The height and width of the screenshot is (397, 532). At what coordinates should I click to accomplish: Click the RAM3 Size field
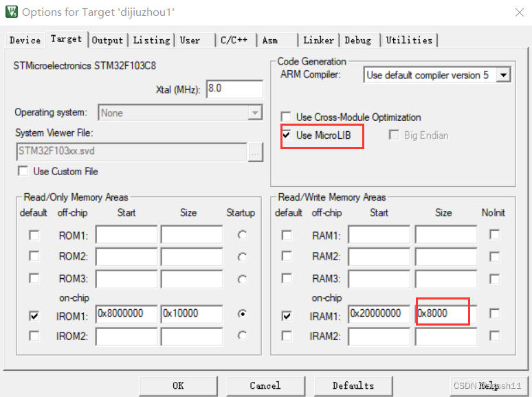tap(446, 279)
